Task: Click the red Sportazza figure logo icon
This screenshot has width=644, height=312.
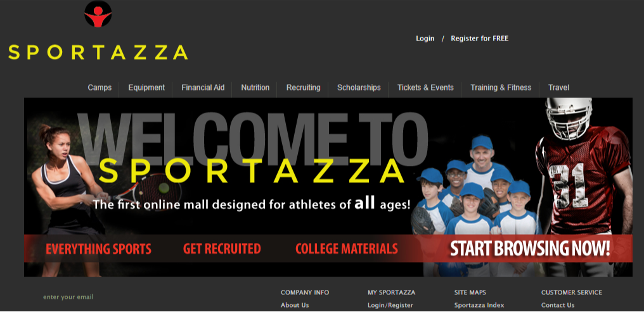Action: [x=98, y=14]
